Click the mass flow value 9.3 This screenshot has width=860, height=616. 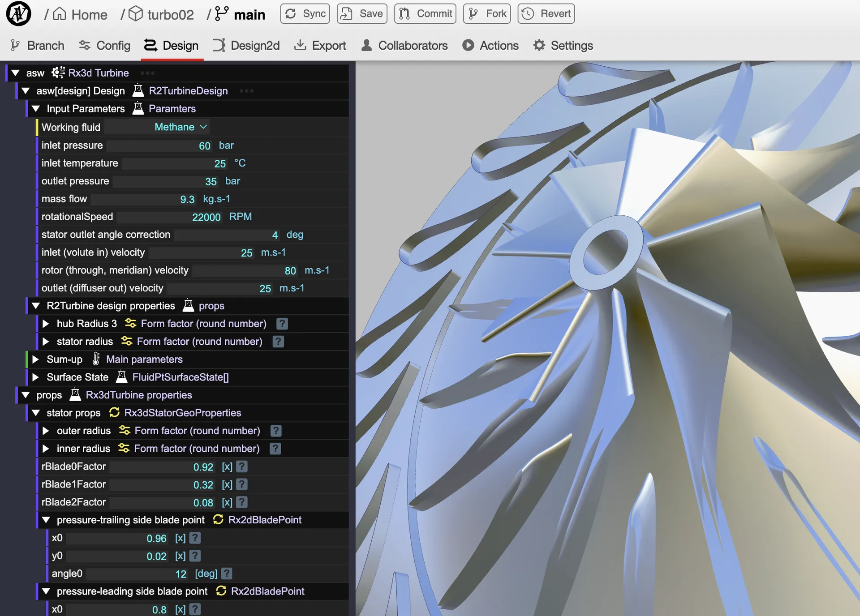[x=187, y=199]
